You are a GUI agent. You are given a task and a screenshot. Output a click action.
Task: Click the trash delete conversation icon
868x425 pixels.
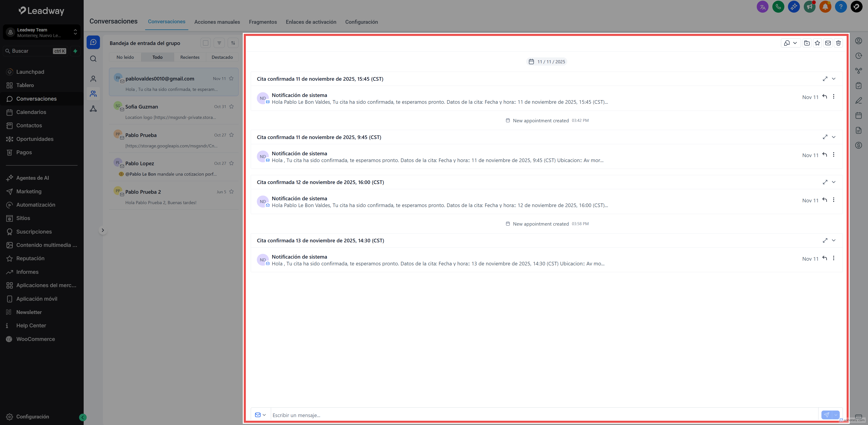tap(838, 43)
